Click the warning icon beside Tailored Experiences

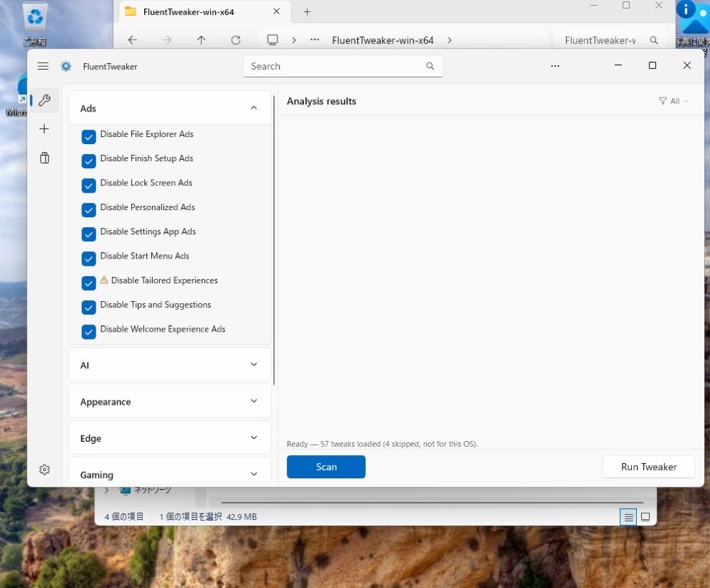pos(104,280)
